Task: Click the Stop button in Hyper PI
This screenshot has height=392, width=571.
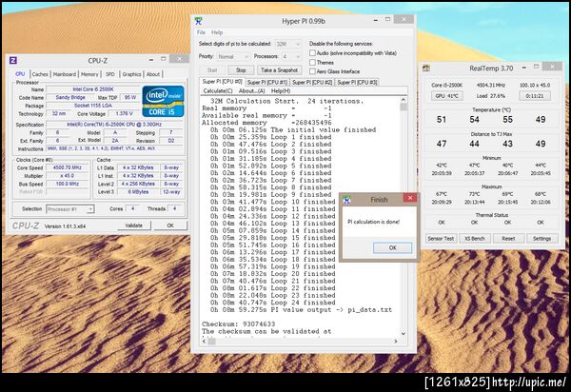Action: pos(241,69)
